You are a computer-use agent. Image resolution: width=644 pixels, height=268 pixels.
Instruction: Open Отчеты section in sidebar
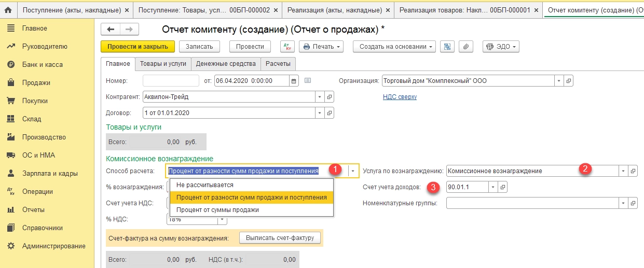coord(33,209)
